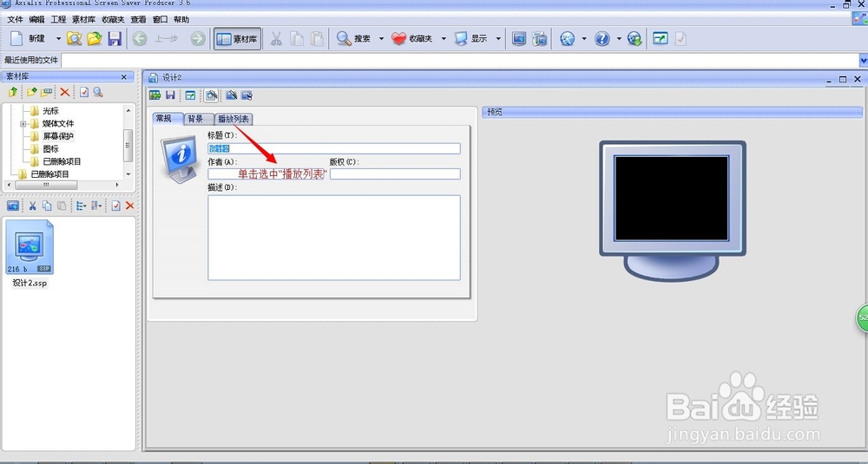Screen dimensions: 868x464
Task: Click the 收藏夹 heart favorites button
Action: (x=411, y=39)
